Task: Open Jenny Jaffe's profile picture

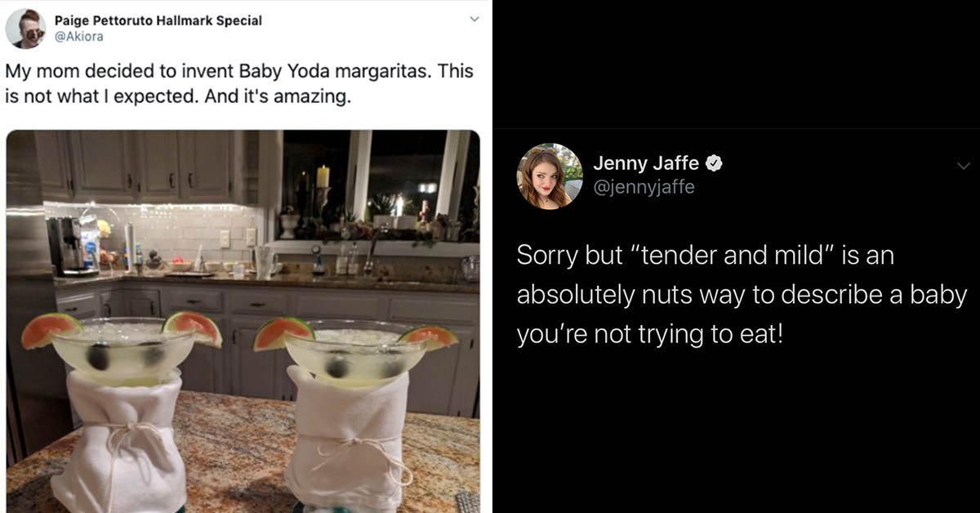Action: click(550, 176)
